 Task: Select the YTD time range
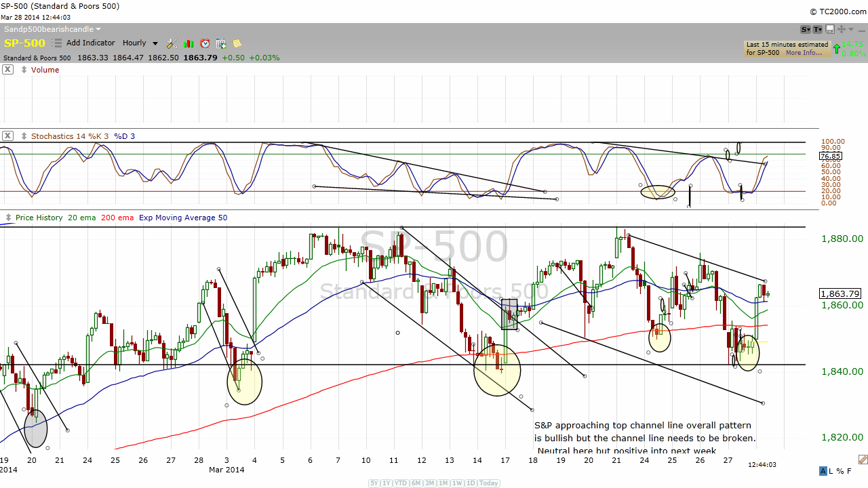click(x=400, y=483)
